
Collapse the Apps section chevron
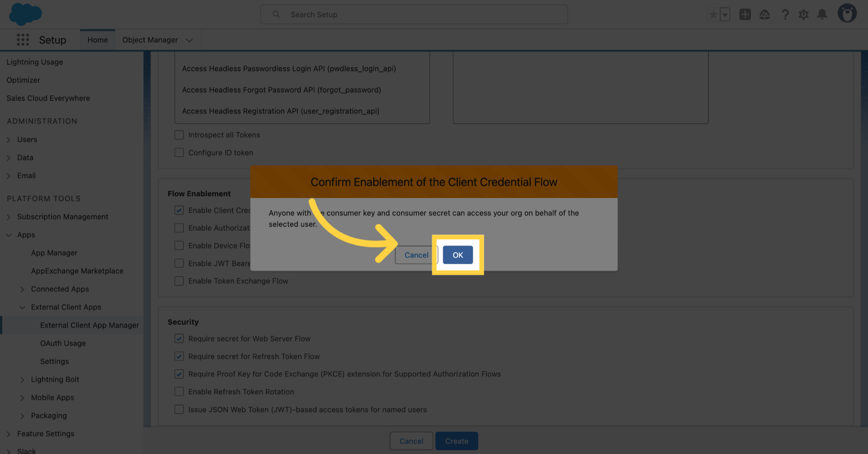[9, 235]
